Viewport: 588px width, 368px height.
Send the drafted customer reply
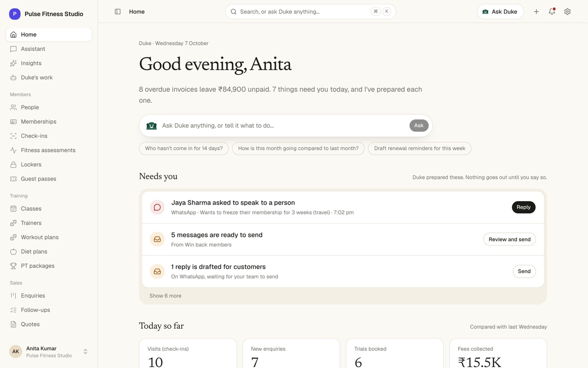pyautogui.click(x=524, y=271)
